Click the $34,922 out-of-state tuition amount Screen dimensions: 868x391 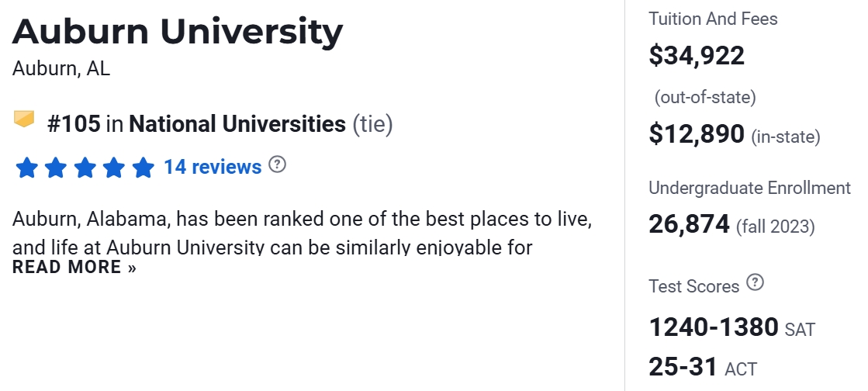click(697, 56)
